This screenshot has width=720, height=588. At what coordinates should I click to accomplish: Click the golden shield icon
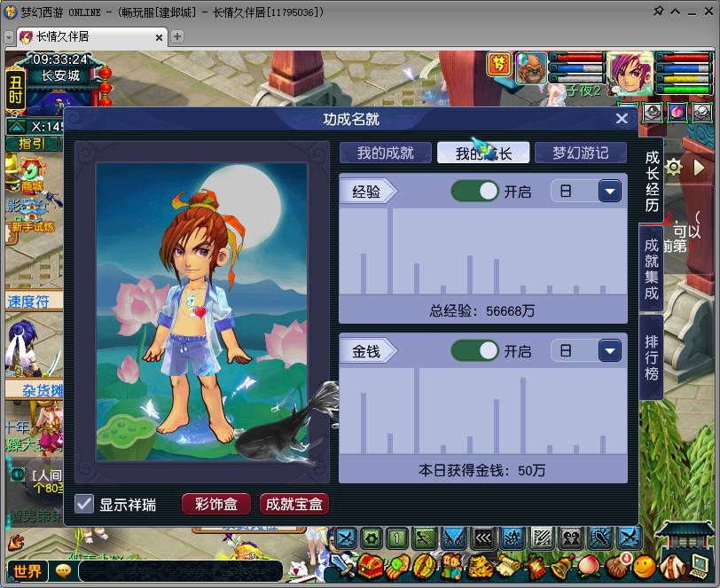[426, 567]
